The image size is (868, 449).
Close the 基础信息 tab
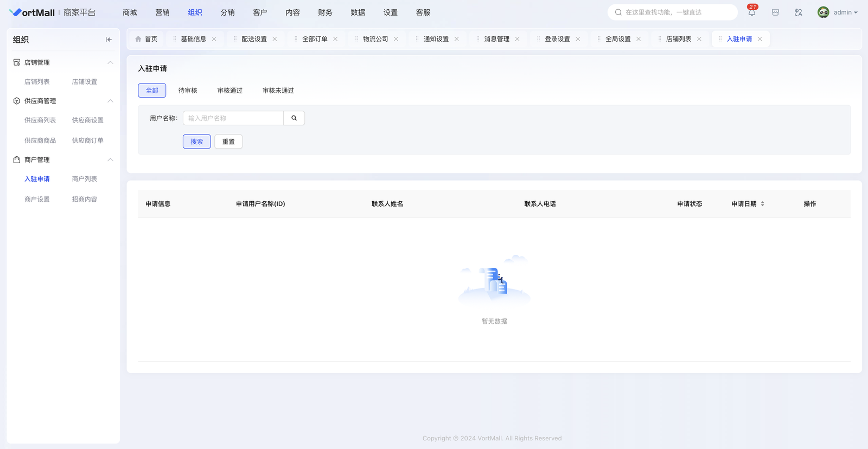tap(214, 39)
